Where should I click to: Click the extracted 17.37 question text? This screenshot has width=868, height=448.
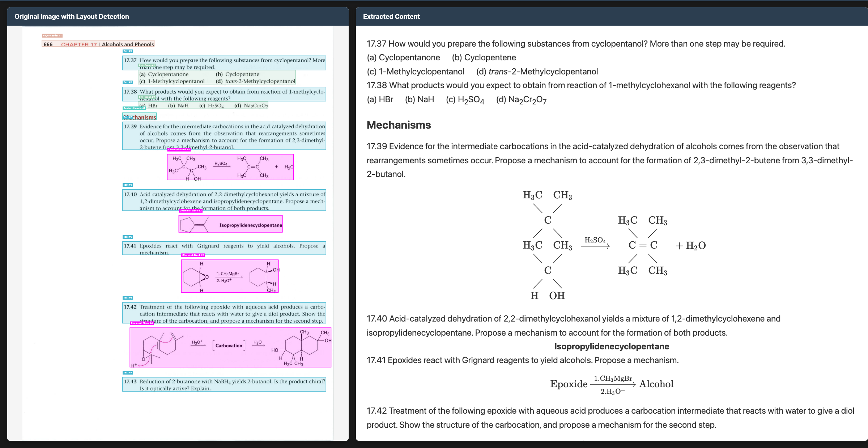(x=576, y=44)
